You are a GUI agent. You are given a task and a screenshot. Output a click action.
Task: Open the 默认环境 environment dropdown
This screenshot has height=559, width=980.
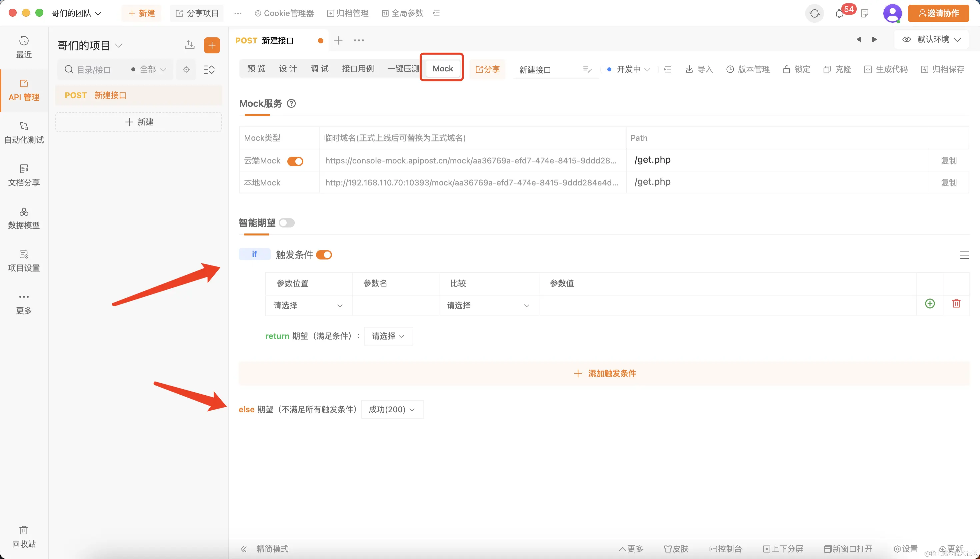point(931,40)
